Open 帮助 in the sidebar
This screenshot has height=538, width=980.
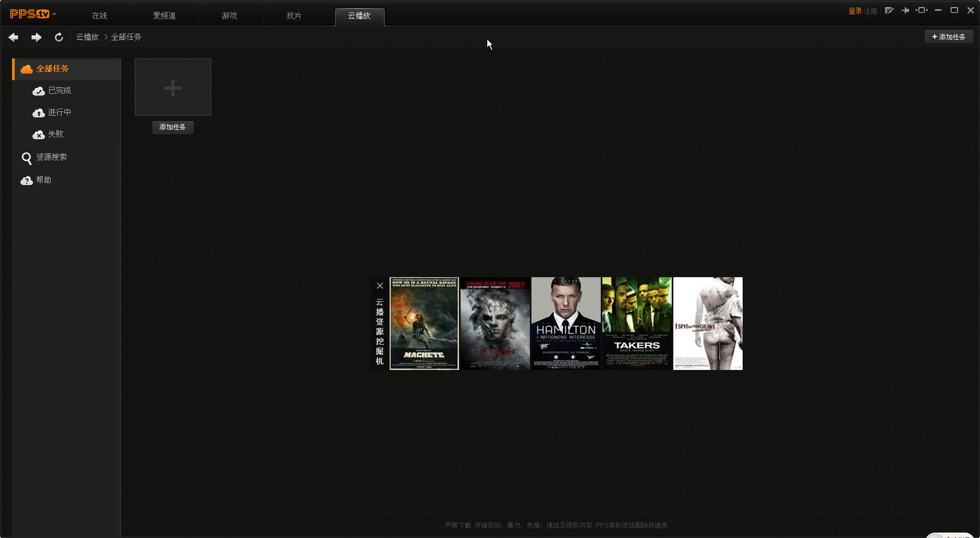point(67,180)
